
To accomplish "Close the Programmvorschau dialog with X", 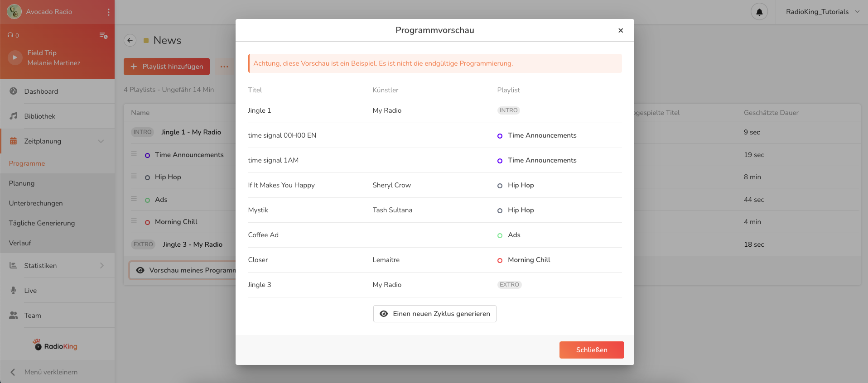I will pyautogui.click(x=621, y=30).
